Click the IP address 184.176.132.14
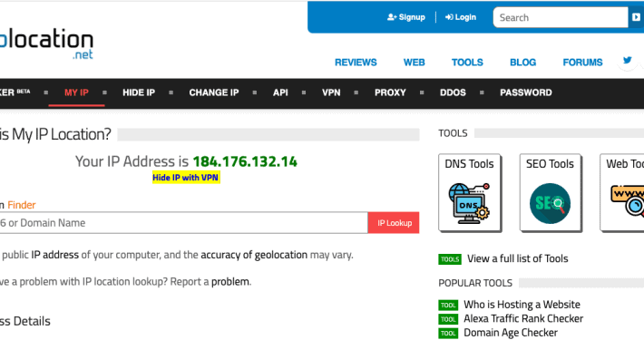The height and width of the screenshot is (340, 644). tap(245, 161)
